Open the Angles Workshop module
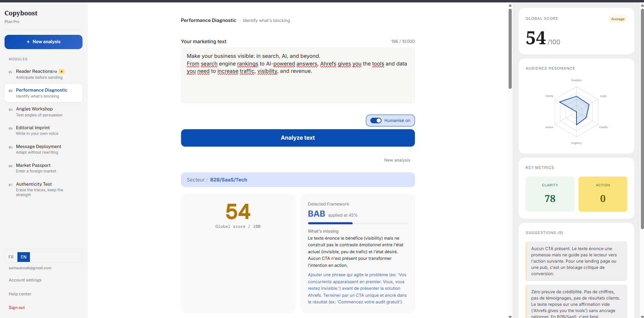Screen dimensions: 644x318 click(44, 112)
